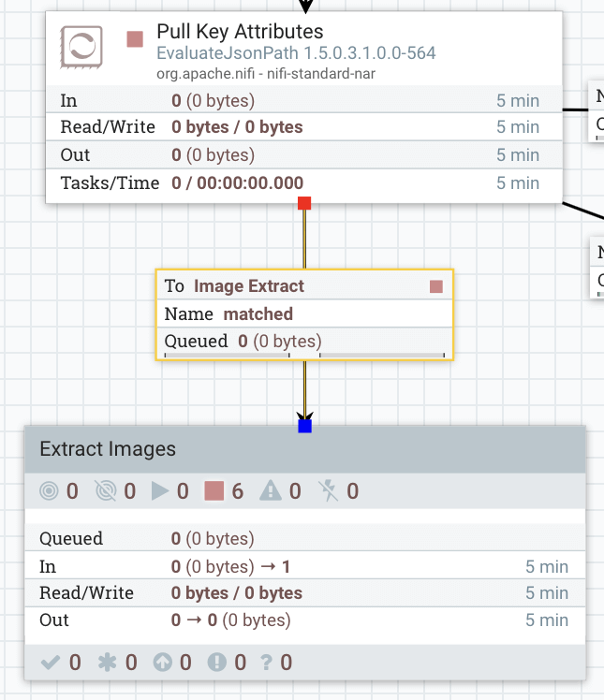Click the stopped square icon in the Image Extract connection
Screen dimensions: 604x700
[x=436, y=286]
